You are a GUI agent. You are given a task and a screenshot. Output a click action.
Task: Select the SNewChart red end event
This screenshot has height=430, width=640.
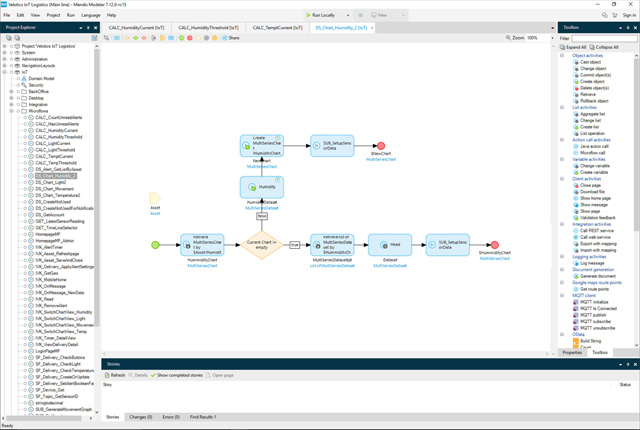point(381,146)
